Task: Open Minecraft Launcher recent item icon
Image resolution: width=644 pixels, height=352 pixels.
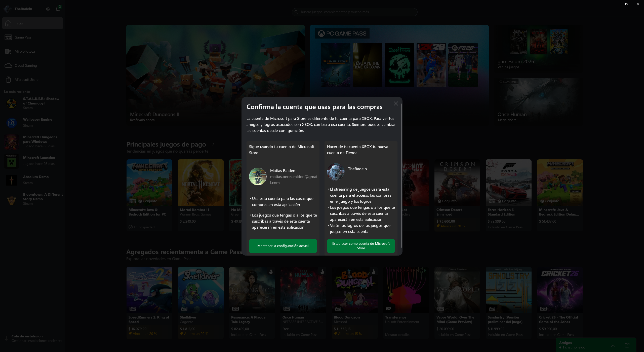Action: tap(11, 161)
